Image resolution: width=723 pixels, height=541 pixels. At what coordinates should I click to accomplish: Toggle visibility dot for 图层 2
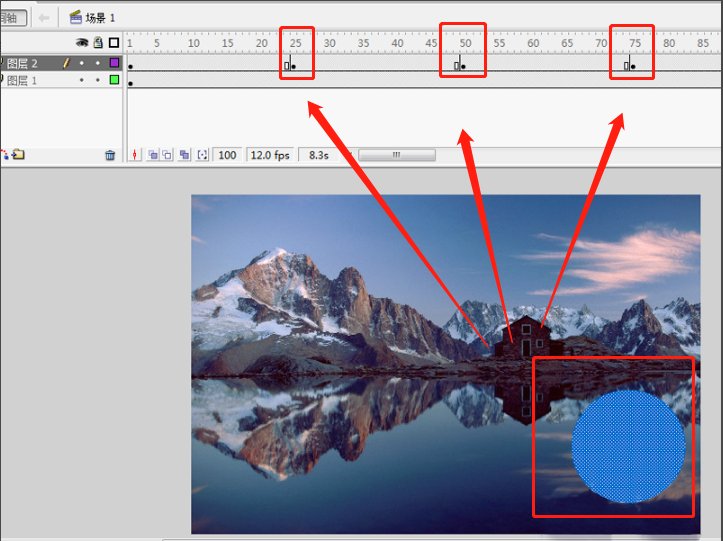(x=83, y=63)
